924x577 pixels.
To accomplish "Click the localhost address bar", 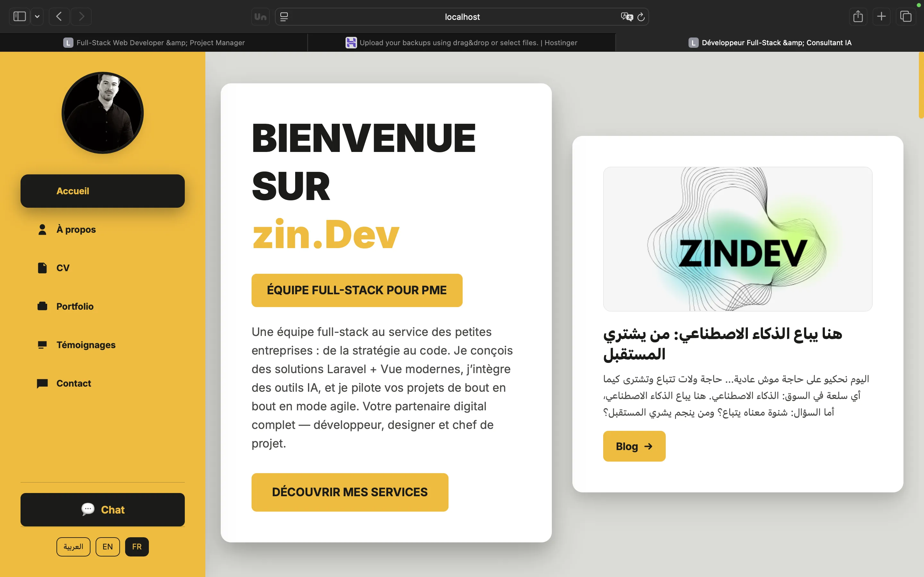I will (x=462, y=17).
